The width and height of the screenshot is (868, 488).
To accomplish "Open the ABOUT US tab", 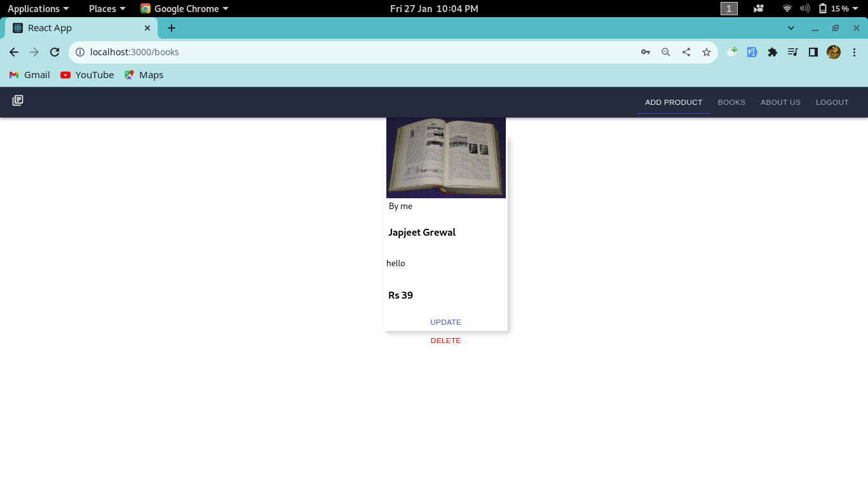I will pyautogui.click(x=780, y=102).
